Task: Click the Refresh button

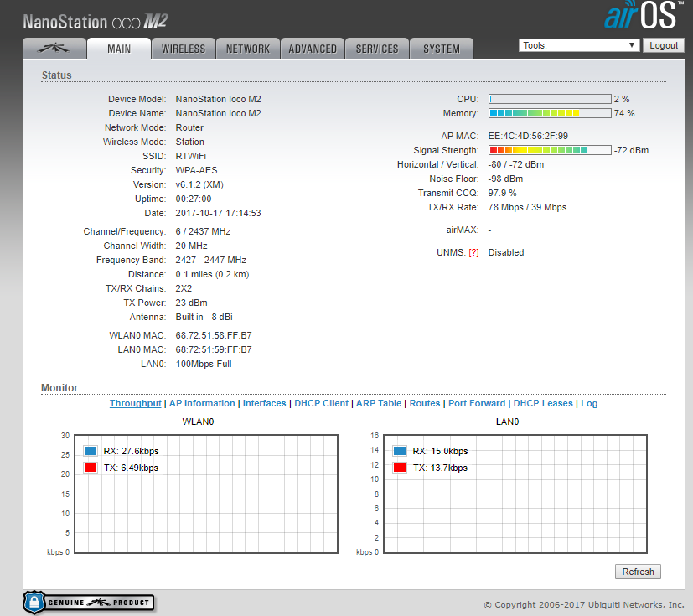Action: (638, 572)
